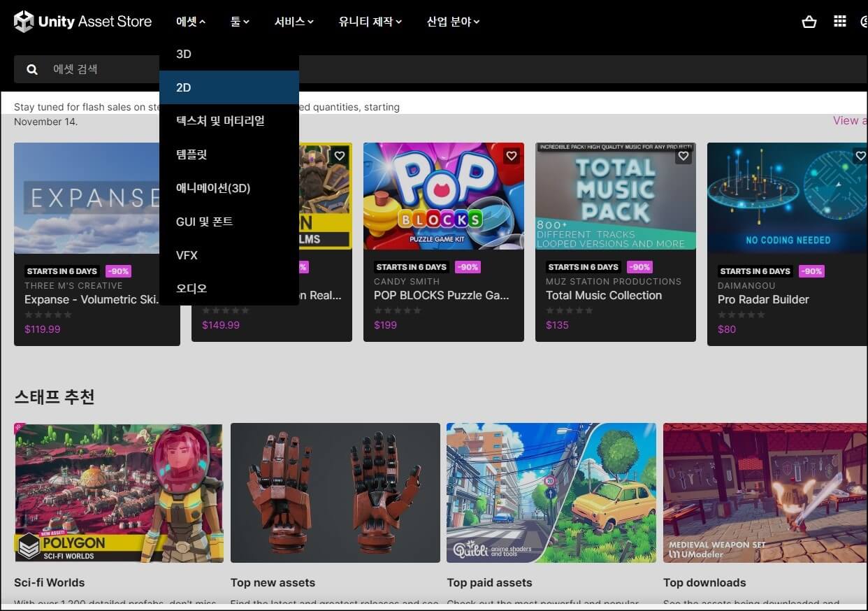
Task: Open the POP Blocks thumbnail image
Action: click(x=444, y=196)
